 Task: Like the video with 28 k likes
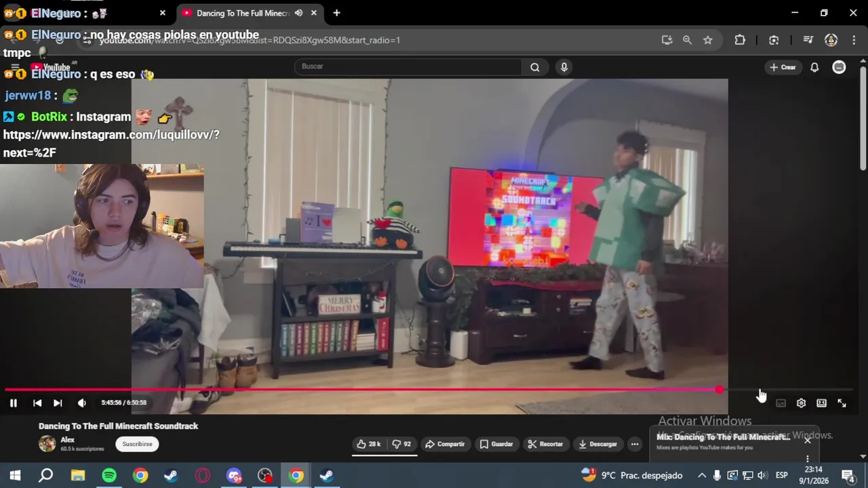[369, 444]
